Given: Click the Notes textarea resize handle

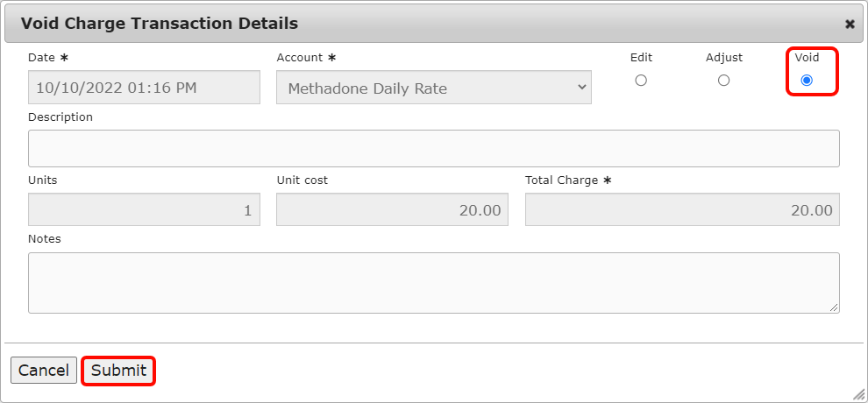Looking at the screenshot, I should click(834, 308).
